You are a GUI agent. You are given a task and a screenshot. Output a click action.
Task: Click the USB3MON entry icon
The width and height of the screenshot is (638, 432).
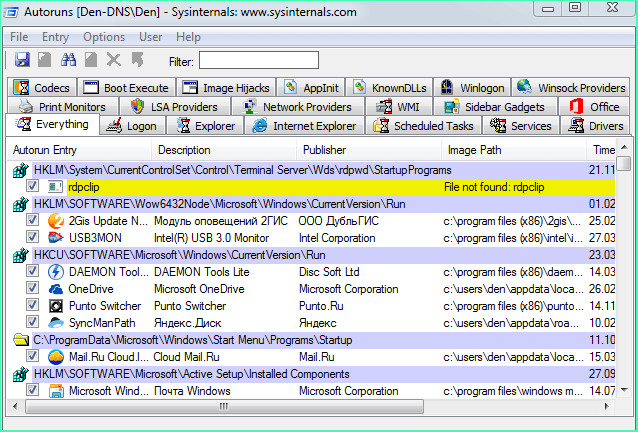[x=56, y=237]
